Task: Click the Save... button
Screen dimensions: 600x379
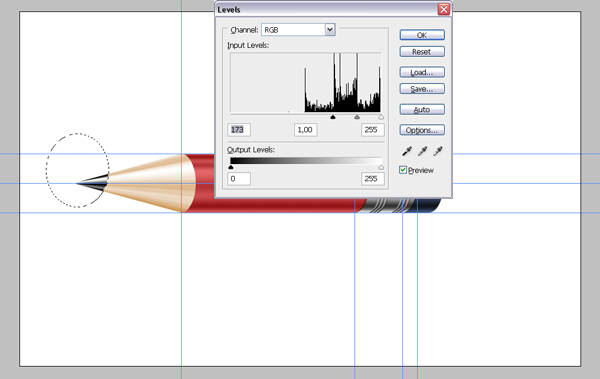Action: click(x=422, y=88)
